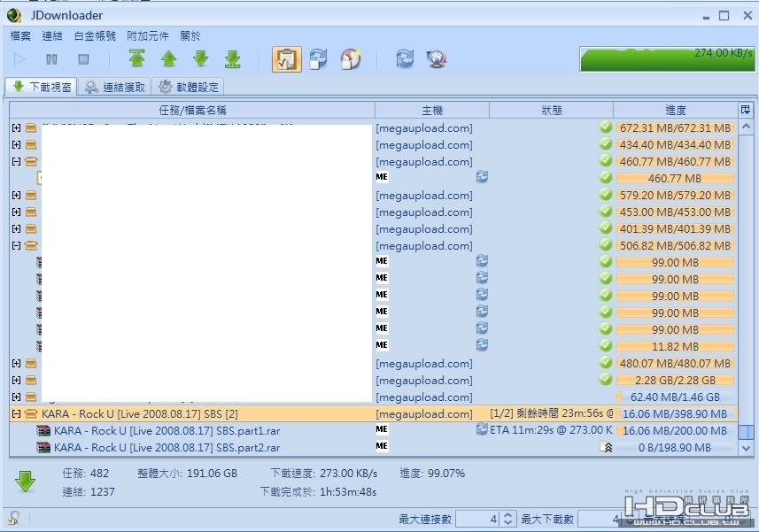This screenshot has width=759, height=532.
Task: Click the reconnect toggle icon in toolbar
Action: pyautogui.click(x=319, y=59)
